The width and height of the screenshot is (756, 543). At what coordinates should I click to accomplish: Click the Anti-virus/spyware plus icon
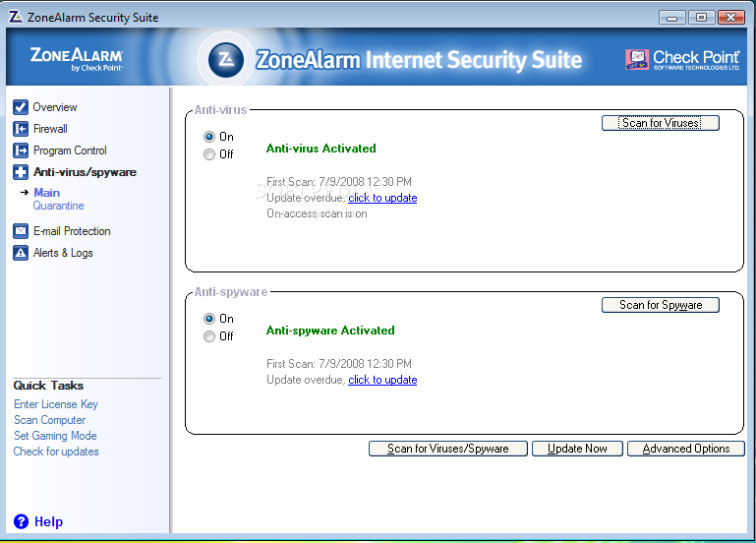pyautogui.click(x=21, y=172)
